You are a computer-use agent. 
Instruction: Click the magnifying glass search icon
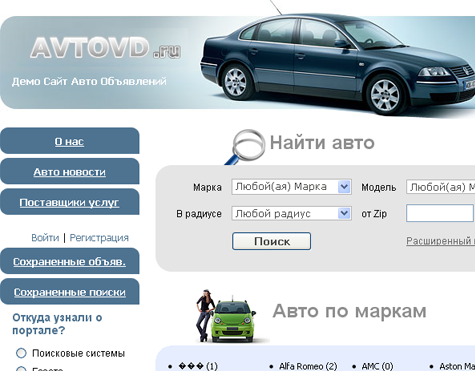click(x=245, y=147)
